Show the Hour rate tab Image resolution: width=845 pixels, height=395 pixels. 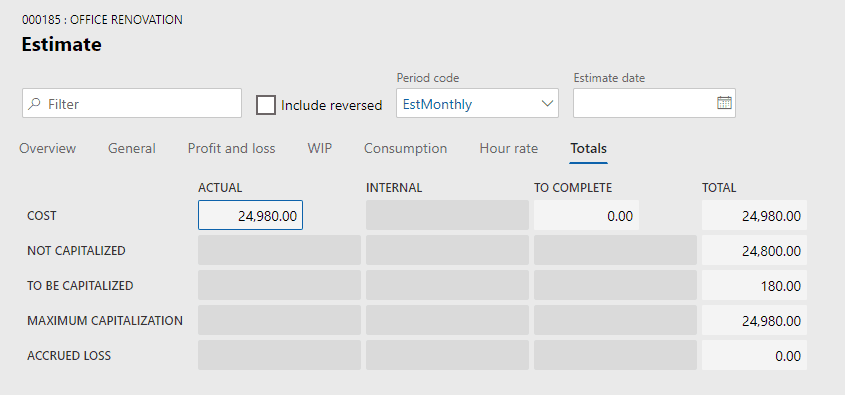tap(509, 148)
